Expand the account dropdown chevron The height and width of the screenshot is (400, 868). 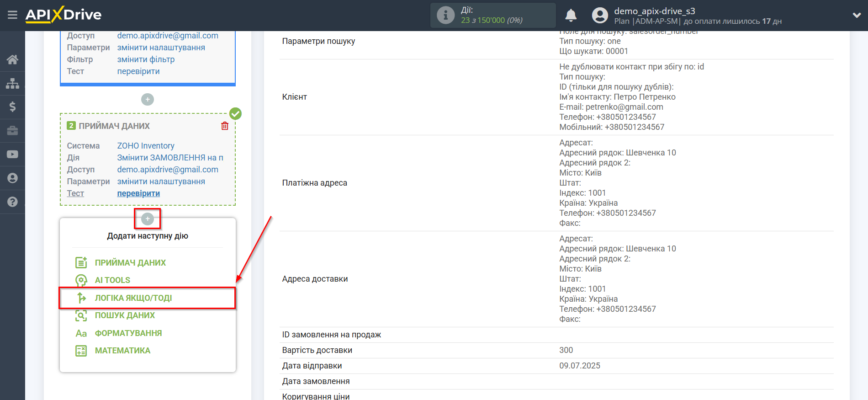pos(857,15)
